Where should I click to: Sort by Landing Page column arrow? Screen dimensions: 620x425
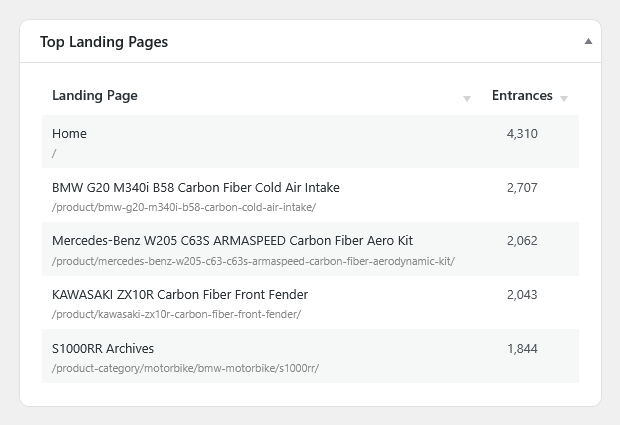[x=467, y=99]
